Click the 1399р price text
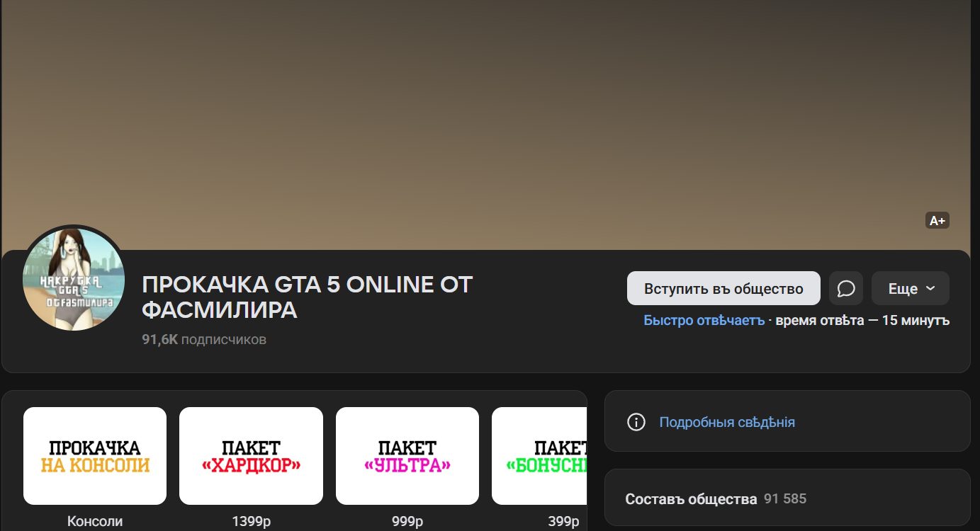Viewport: 980px width, 531px height. [252, 522]
